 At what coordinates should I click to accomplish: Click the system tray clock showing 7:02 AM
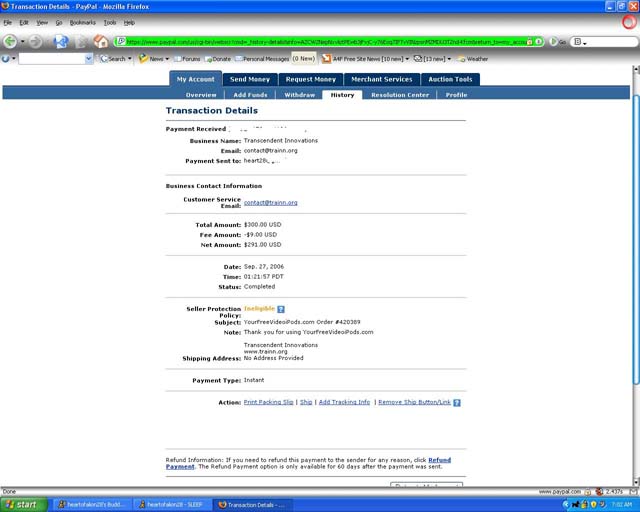coord(623,504)
